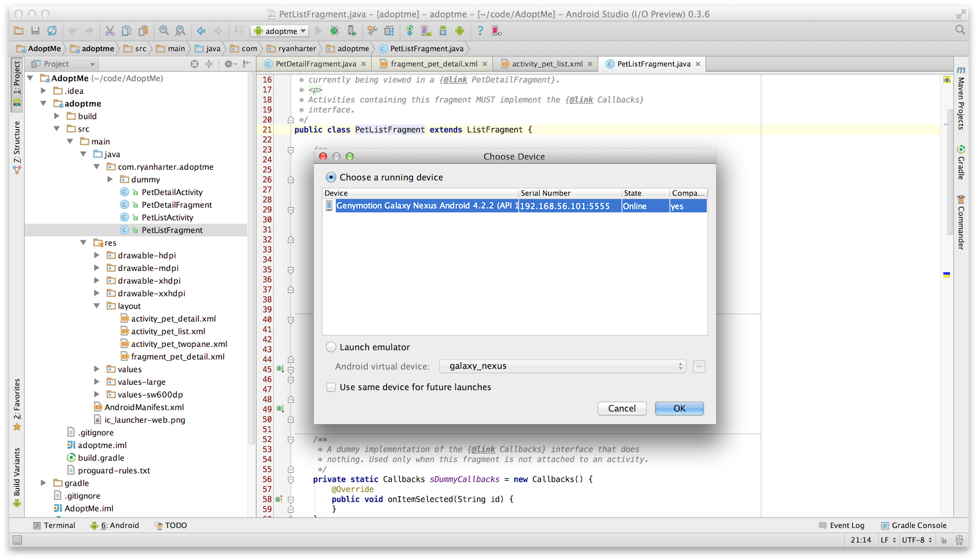This screenshot has width=978, height=560.
Task: Click the blue Back navigation arrow
Action: coord(201,31)
